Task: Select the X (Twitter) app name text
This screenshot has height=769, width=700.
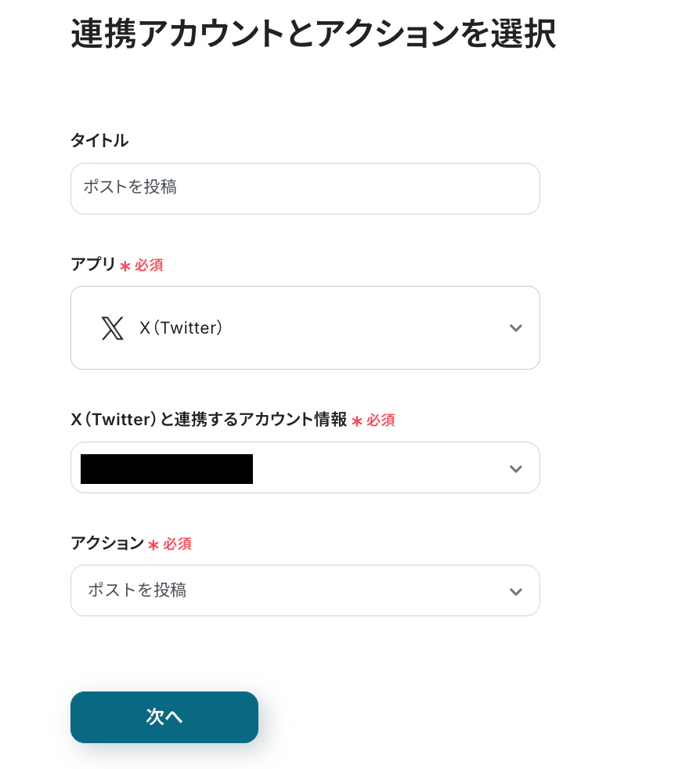Action: (x=182, y=328)
